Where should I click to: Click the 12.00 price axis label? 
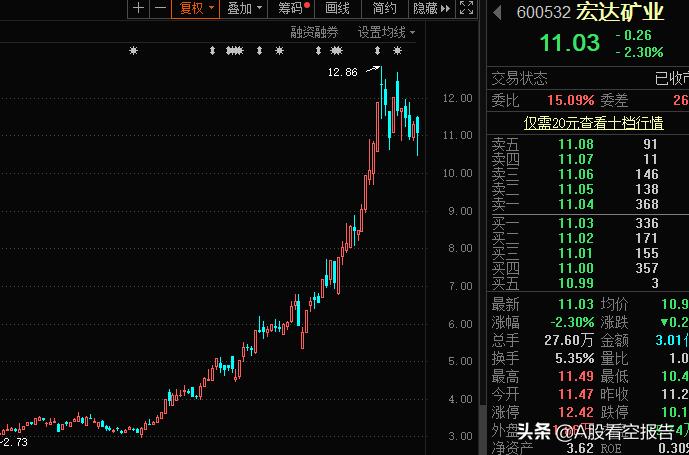(x=457, y=98)
